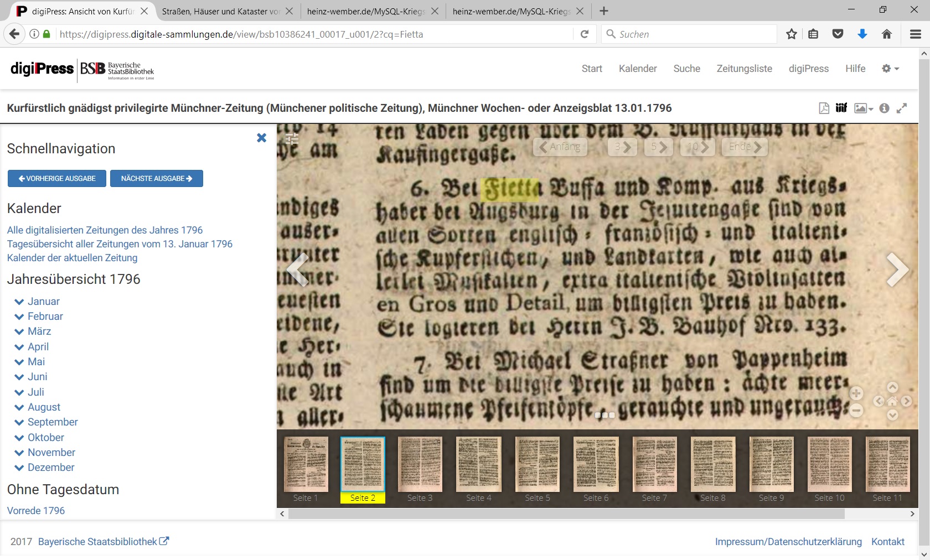
Task: Download the issue as PDF
Action: [824, 108]
